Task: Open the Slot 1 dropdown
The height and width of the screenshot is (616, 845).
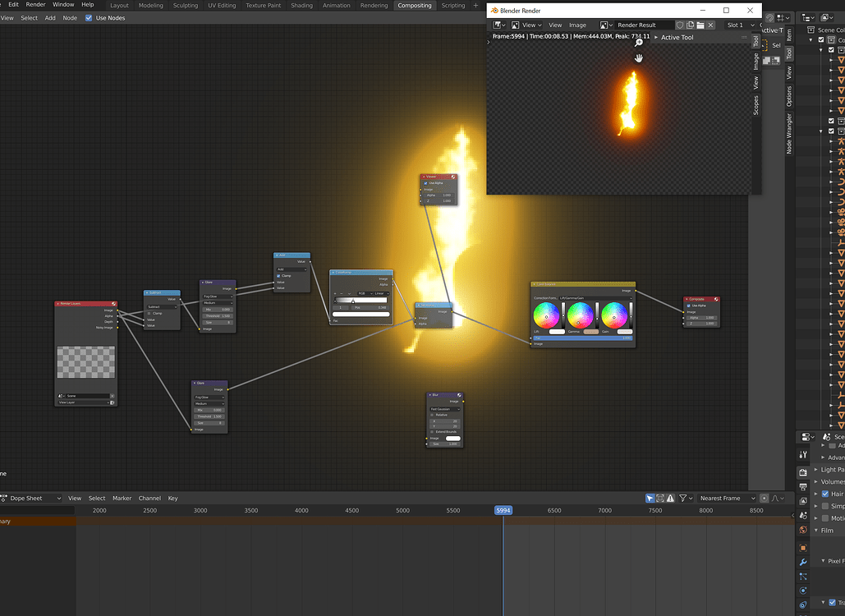Action: (740, 25)
